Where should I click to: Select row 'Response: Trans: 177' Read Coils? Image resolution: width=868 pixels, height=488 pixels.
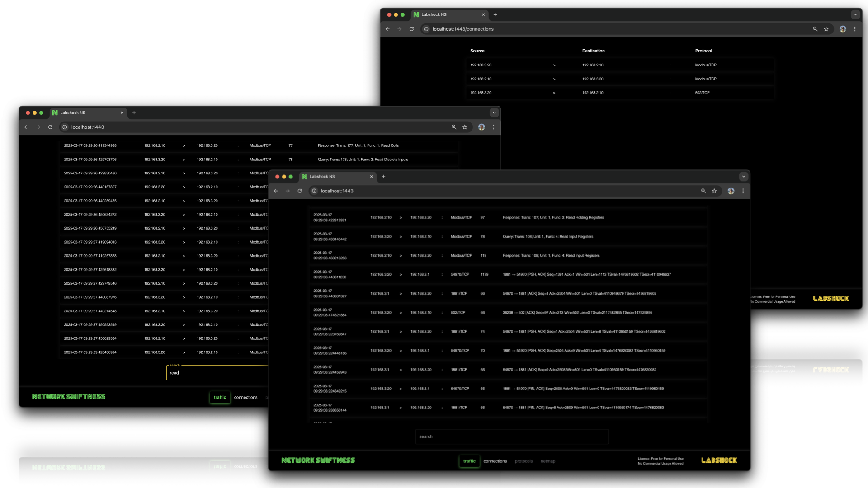tap(259, 146)
